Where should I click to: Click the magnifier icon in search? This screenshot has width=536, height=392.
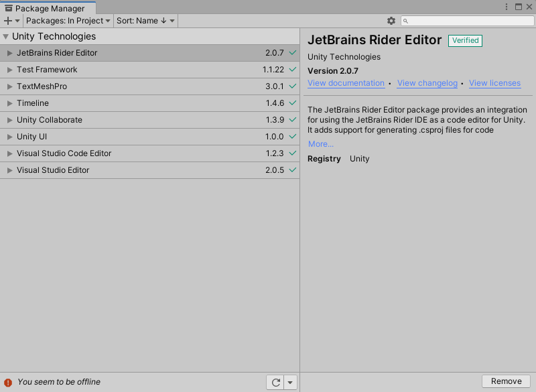tap(405, 21)
